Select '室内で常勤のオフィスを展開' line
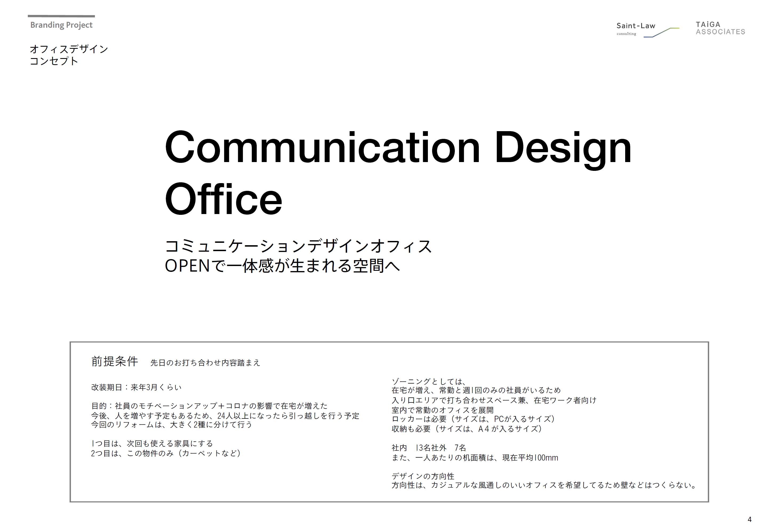This screenshot has width=767, height=532. pos(442,410)
